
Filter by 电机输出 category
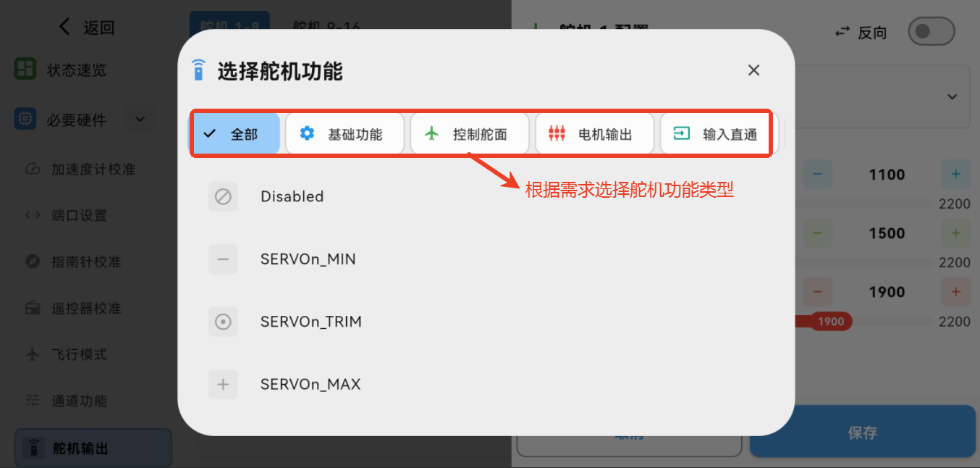(x=594, y=134)
